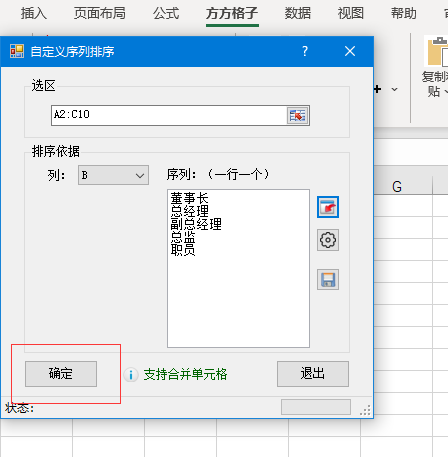The height and width of the screenshot is (457, 448).
Task: Open the 列 column dropdown showing B
Action: coord(113,175)
